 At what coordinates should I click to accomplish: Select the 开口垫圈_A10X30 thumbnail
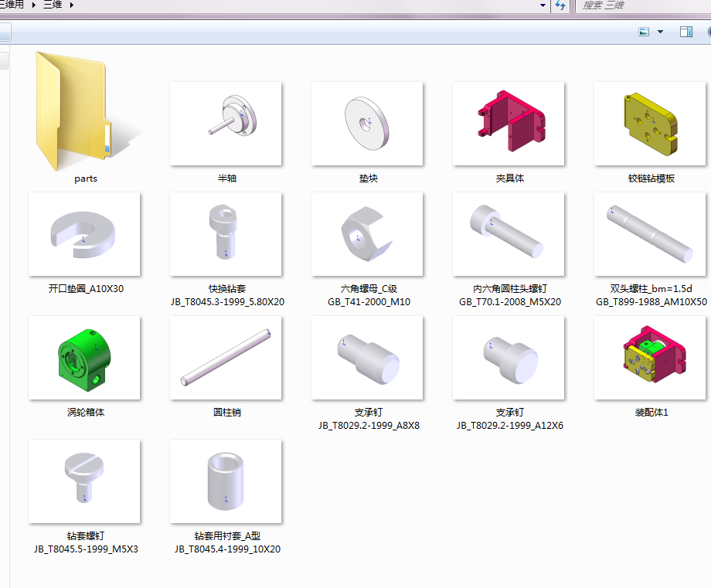pyautogui.click(x=84, y=234)
